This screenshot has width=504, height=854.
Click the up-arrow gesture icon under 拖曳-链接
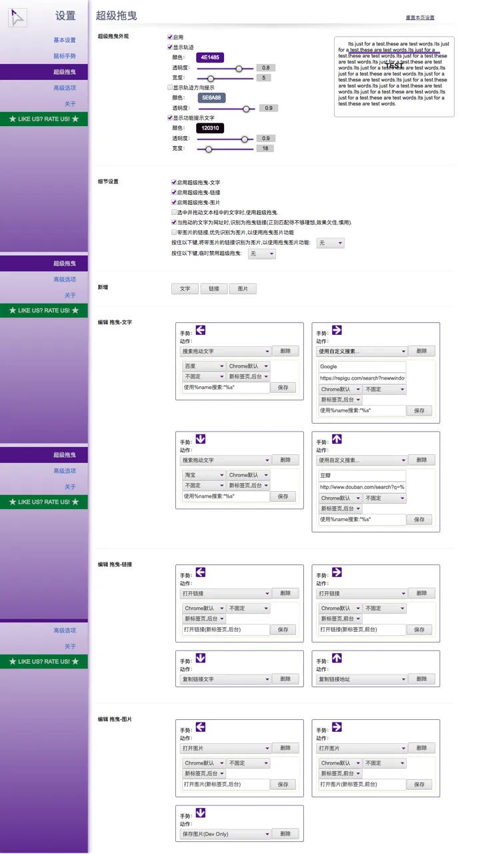[x=337, y=659]
